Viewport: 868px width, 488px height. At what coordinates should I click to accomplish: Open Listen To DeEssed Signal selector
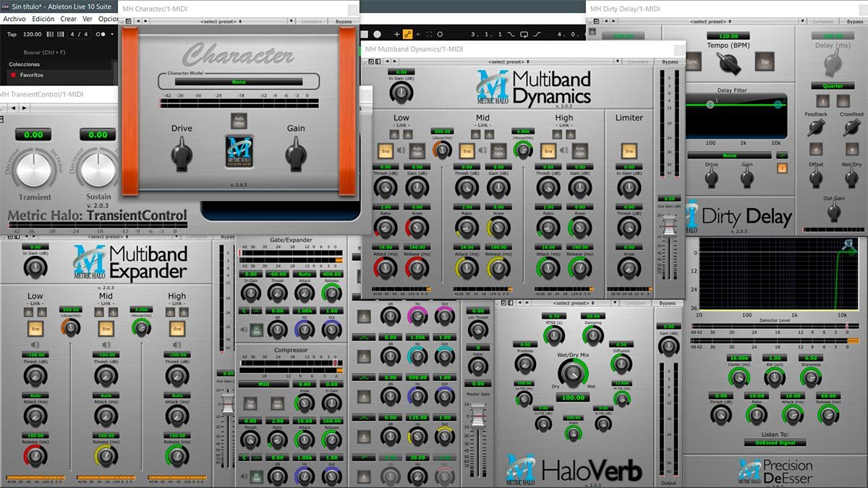[x=774, y=442]
